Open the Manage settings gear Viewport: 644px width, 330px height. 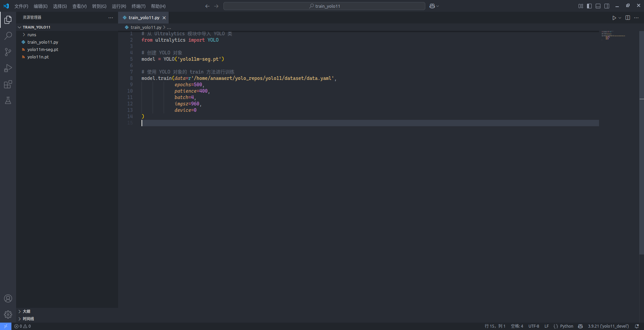point(8,315)
